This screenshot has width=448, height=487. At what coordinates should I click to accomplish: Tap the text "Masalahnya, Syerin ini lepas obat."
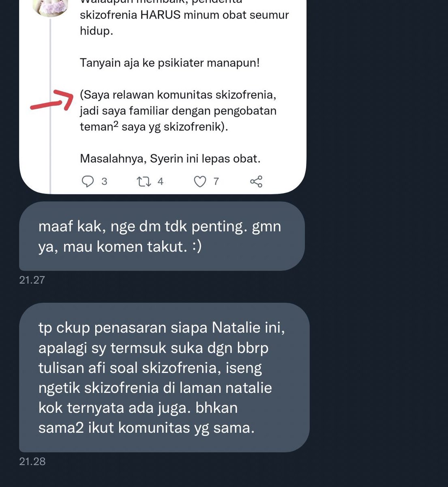(x=170, y=158)
